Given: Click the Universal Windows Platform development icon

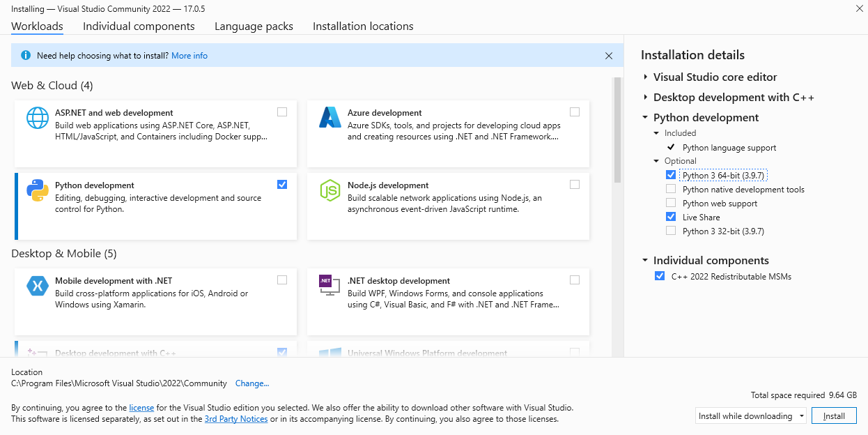Looking at the screenshot, I should 329,353.
